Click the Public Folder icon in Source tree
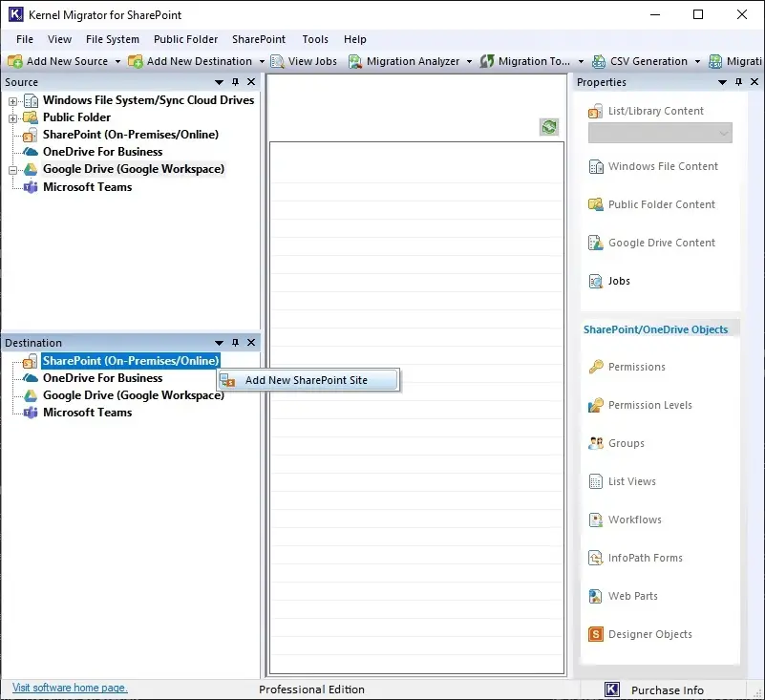The image size is (765, 700). (x=31, y=117)
